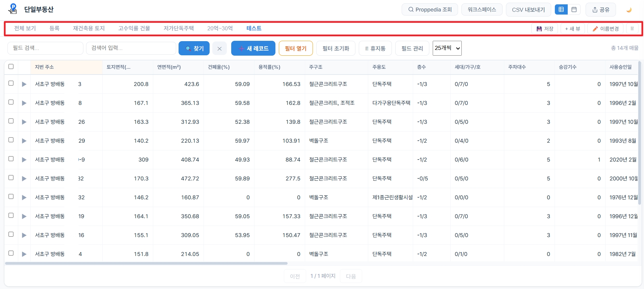Open the 휴지통 trash bin
Viewport: 644px width, 289px height.
coord(375,48)
